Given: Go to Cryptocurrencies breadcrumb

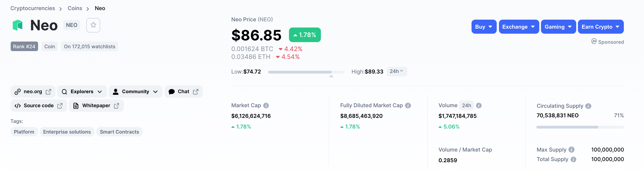Looking at the screenshot, I should [33, 8].
